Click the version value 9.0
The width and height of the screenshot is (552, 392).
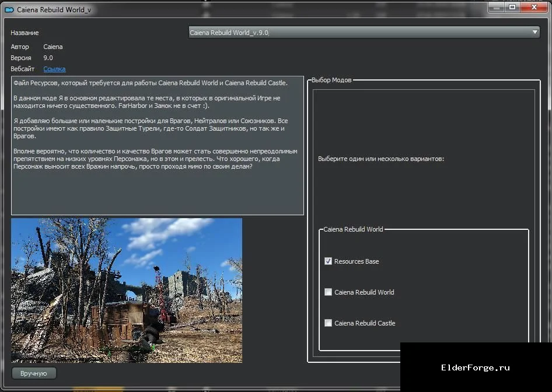click(48, 58)
